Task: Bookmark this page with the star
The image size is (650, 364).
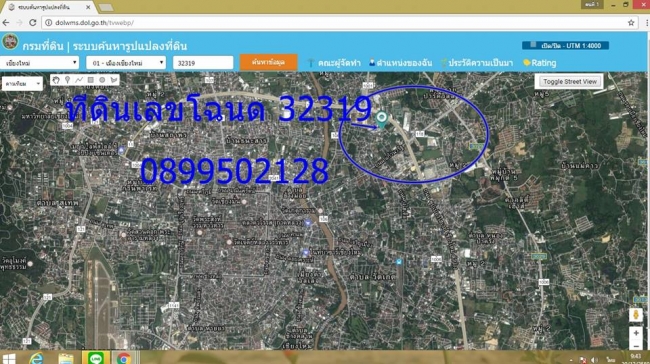Action: tap(631, 23)
